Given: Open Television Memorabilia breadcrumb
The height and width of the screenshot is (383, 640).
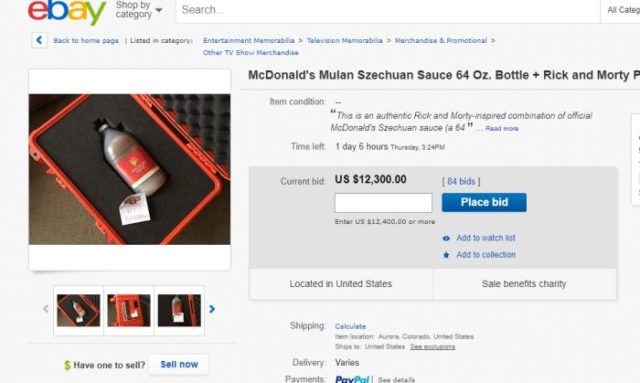Looking at the screenshot, I should (x=344, y=40).
